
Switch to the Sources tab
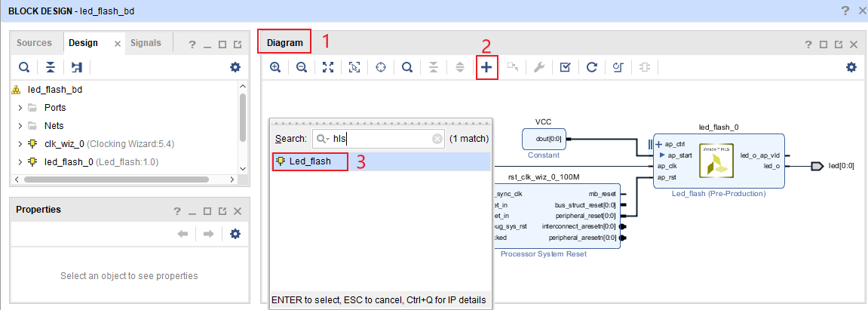tap(35, 43)
